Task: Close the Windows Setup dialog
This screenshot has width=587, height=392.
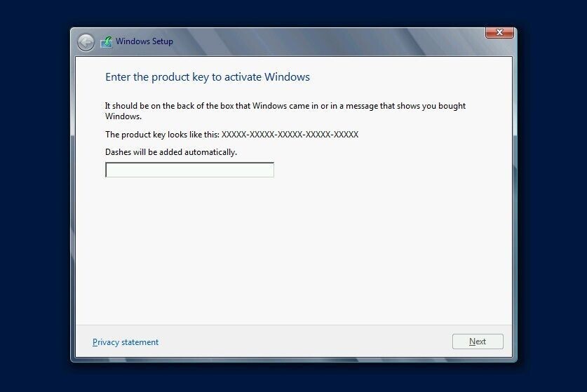Action: click(499, 32)
